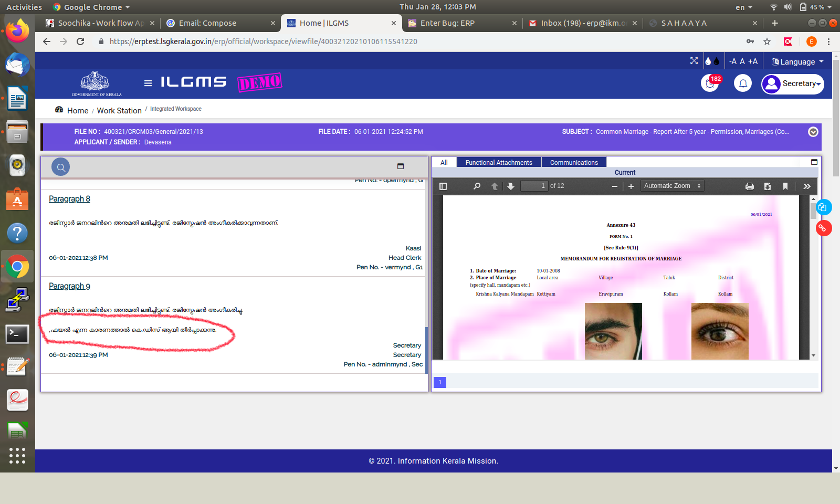Image resolution: width=840 pixels, height=504 pixels.
Task: Toggle the PDF viewer sidebar
Action: (x=443, y=186)
